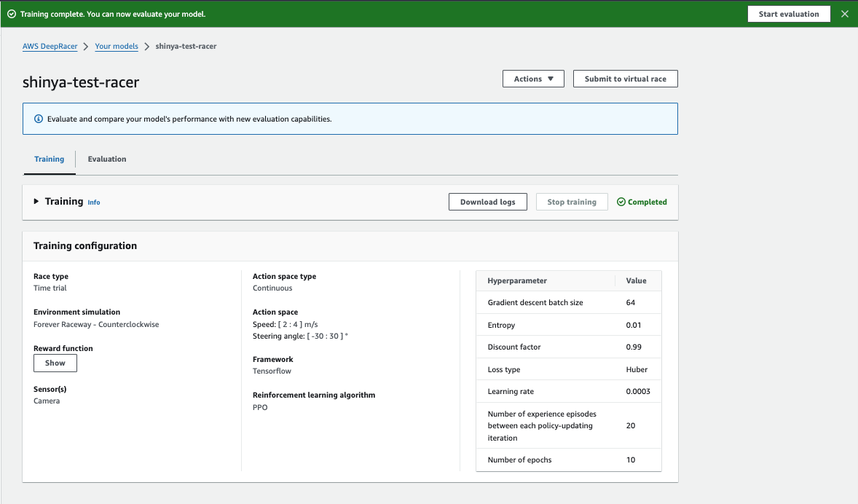
Task: Switch to the Evaluation tab
Action: click(x=107, y=160)
